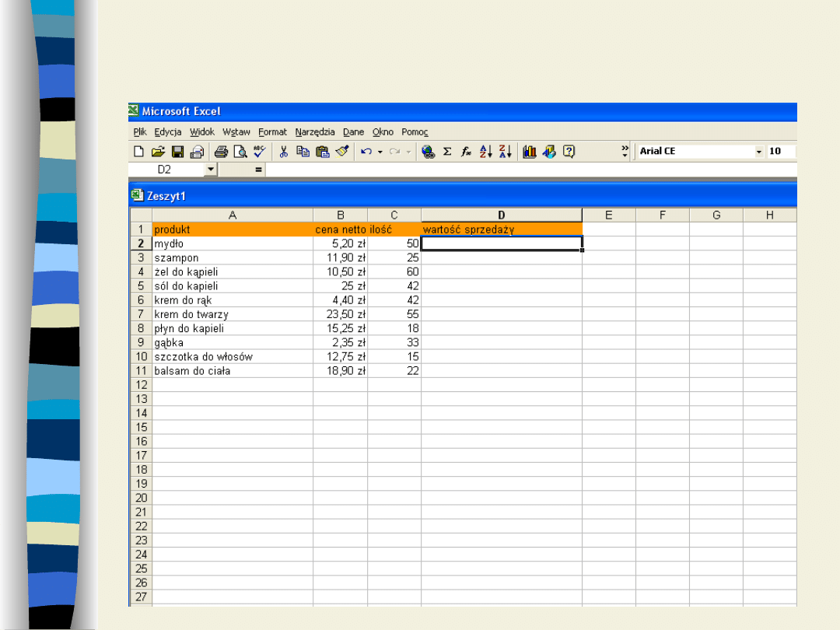The width and height of the screenshot is (840, 630).
Task: Click the equals Edit Formula button
Action: click(258, 169)
